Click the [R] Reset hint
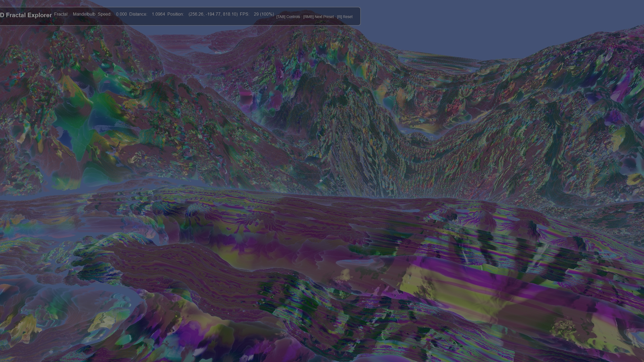The width and height of the screenshot is (644, 362). tap(345, 17)
